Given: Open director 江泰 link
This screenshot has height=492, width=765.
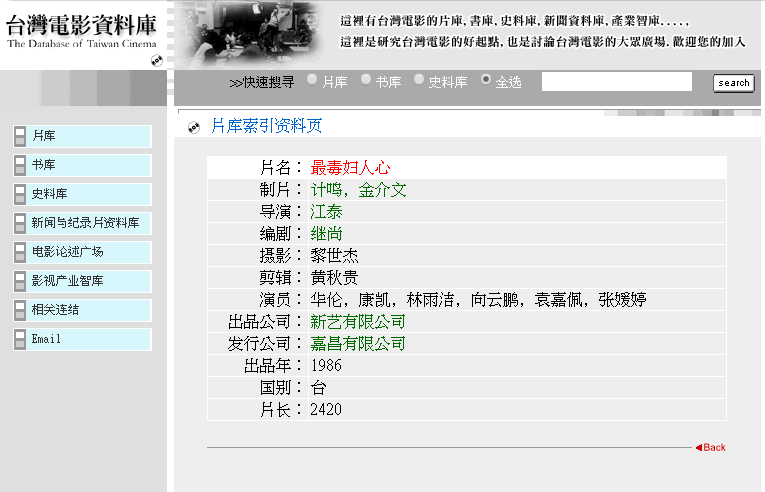Looking at the screenshot, I should coord(326,212).
